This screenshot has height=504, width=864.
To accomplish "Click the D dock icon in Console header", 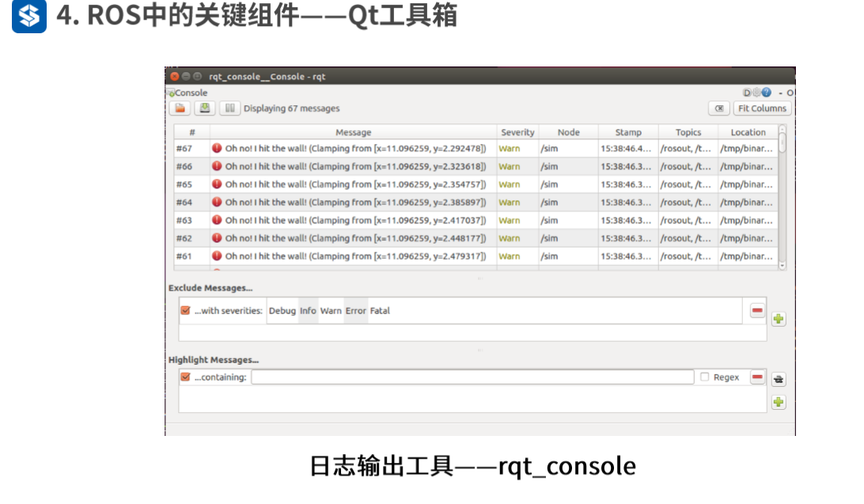I will (747, 93).
